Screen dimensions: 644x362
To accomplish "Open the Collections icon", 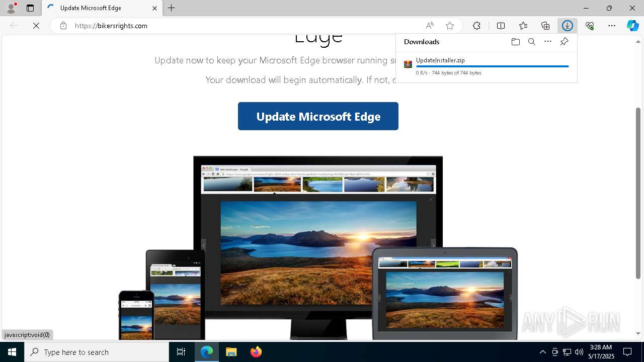I will (x=545, y=26).
